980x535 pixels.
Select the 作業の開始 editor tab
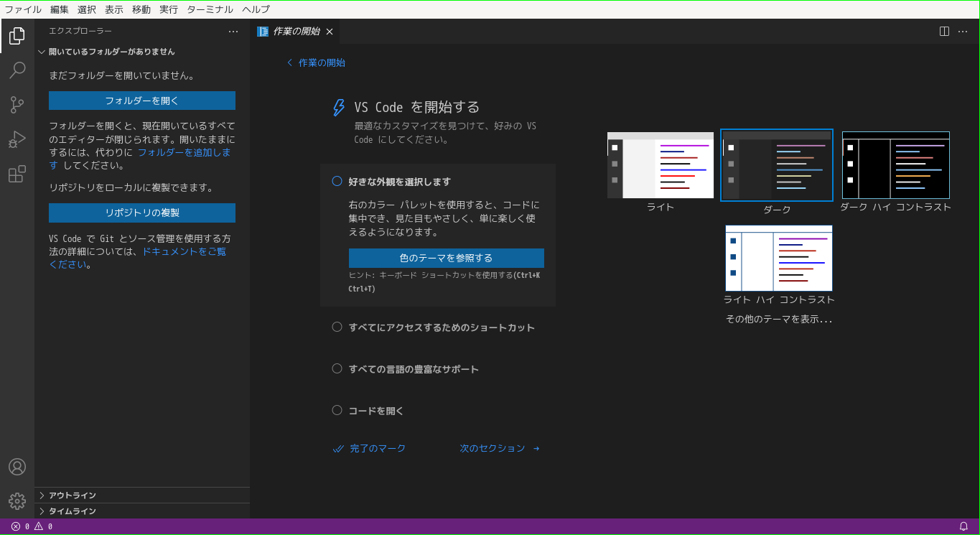pyautogui.click(x=295, y=32)
